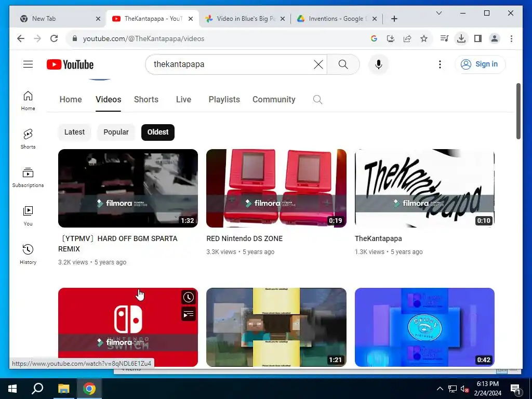Click the TheKantapapa video title
The image size is (532, 399).
click(378, 238)
